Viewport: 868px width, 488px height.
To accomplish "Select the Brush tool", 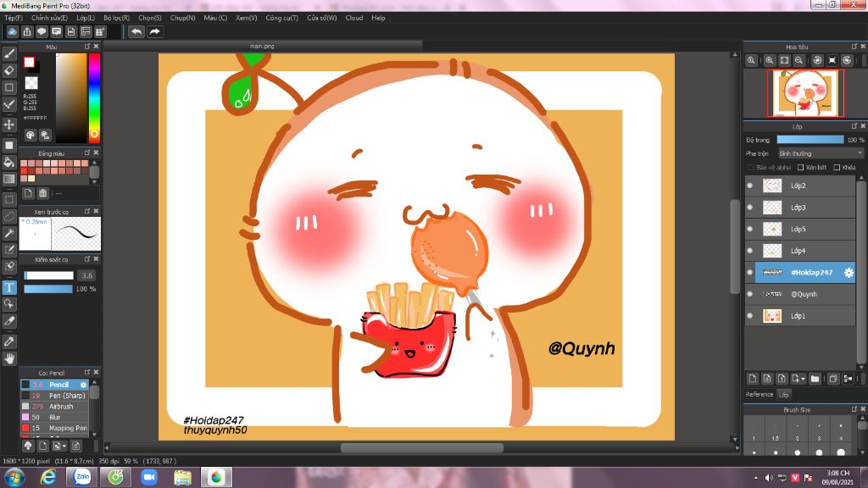I will pyautogui.click(x=8, y=53).
